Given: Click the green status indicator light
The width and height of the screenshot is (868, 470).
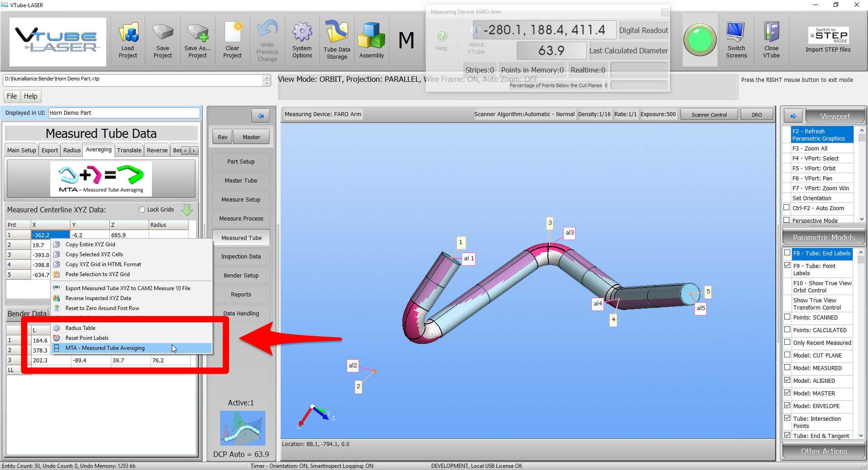Looking at the screenshot, I should pyautogui.click(x=700, y=40).
